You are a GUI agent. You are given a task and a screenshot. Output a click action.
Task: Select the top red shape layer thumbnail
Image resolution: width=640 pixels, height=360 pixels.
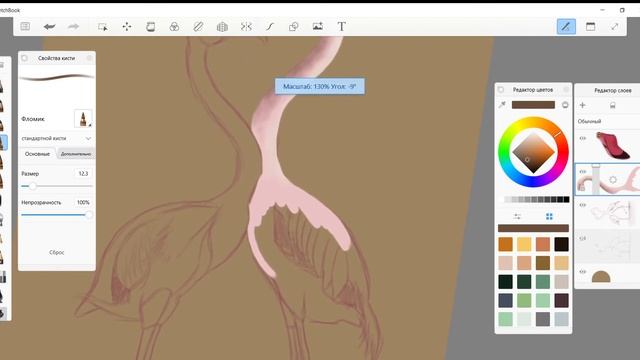(x=613, y=146)
